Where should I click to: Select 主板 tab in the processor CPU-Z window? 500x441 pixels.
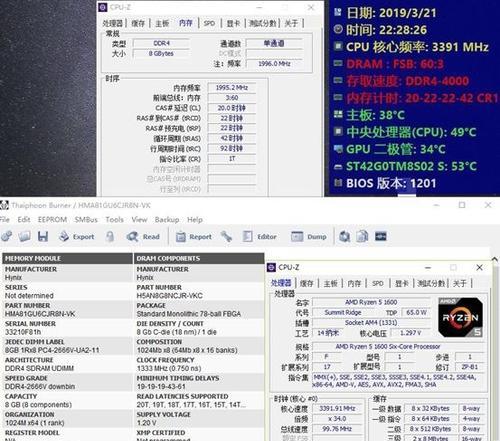coord(330,283)
